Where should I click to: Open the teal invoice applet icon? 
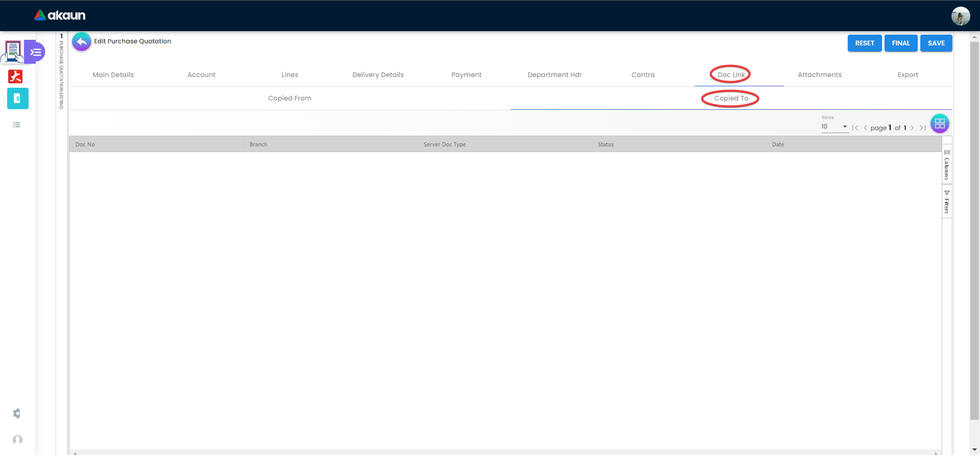pos(18,98)
